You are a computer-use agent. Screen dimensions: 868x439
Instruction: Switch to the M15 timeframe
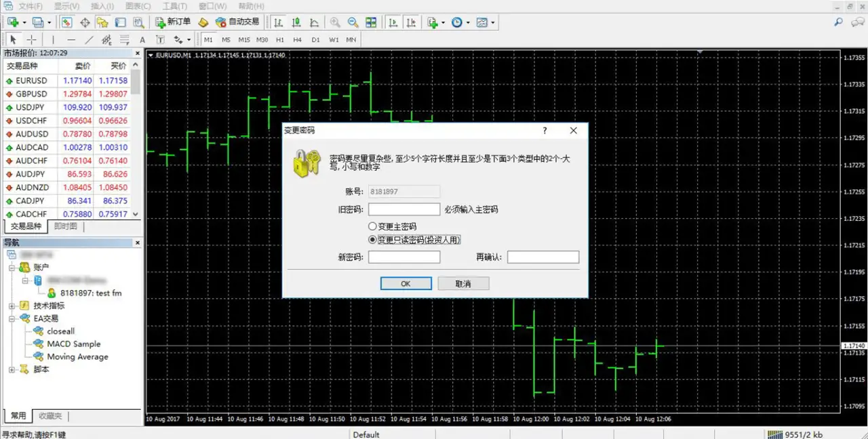(x=244, y=40)
